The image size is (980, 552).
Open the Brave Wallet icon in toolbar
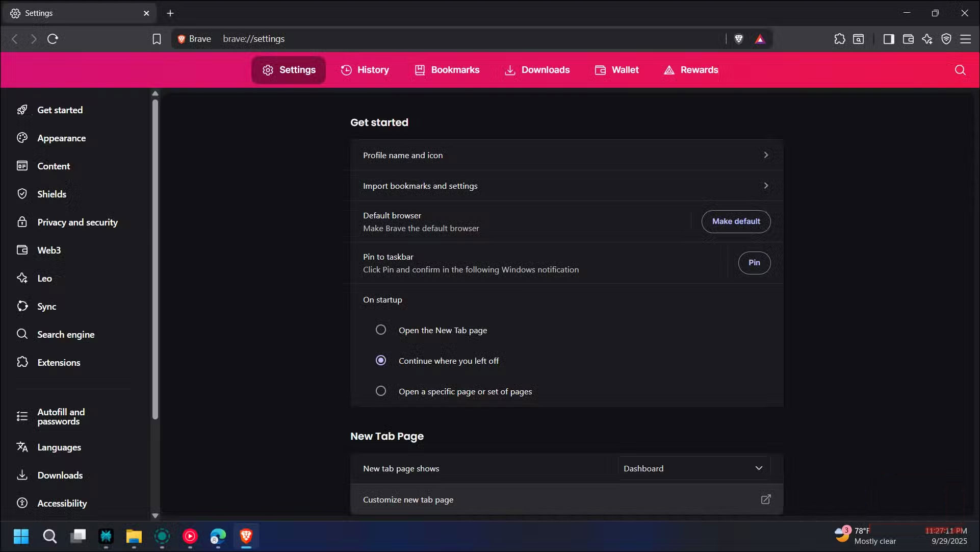(x=908, y=39)
